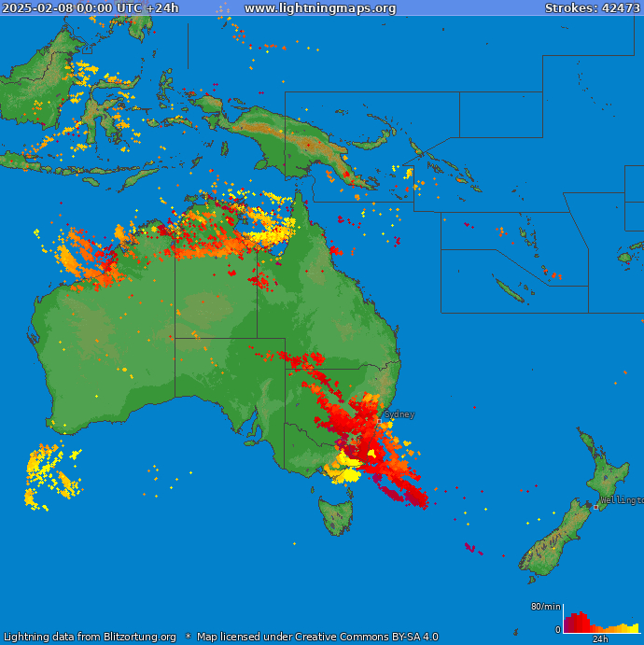Click the Creative Commons BY-SA 4.0 license text
This screenshot has width=644, height=645.
point(317,638)
